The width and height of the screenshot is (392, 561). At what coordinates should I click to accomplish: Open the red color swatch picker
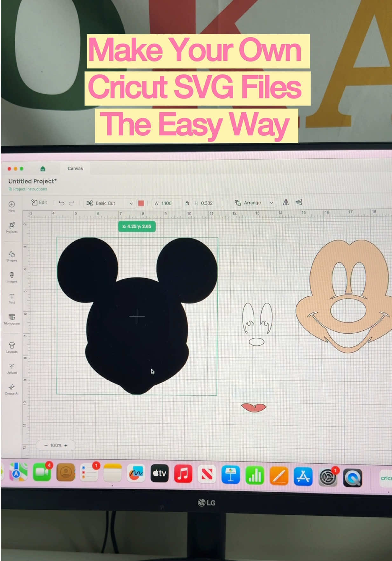pos(141,203)
